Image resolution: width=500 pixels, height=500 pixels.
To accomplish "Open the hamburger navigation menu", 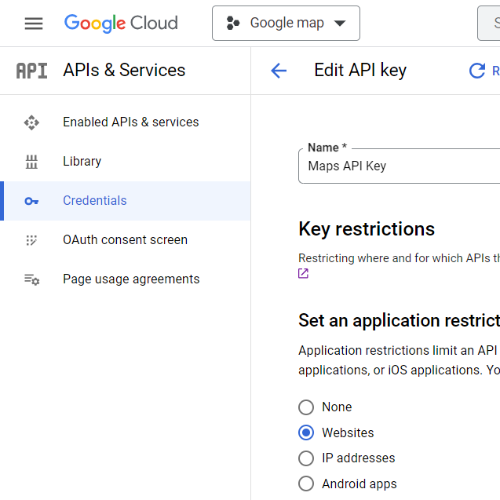I will coord(34,23).
